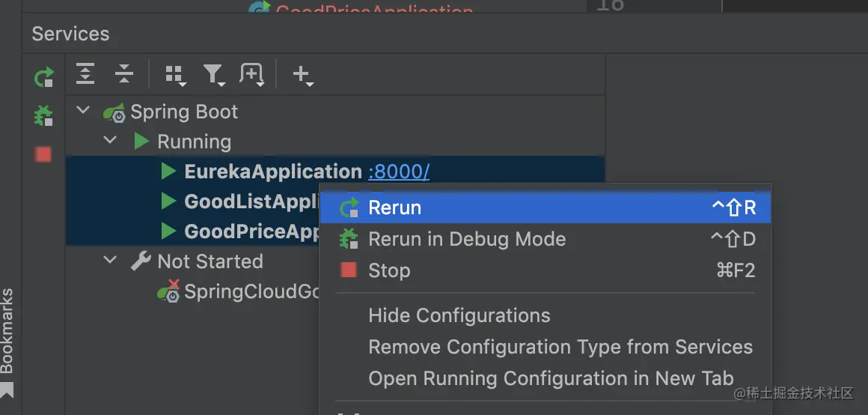The width and height of the screenshot is (868, 415).
Task: Collapse the Spring Boot tree node
Action: click(x=83, y=112)
